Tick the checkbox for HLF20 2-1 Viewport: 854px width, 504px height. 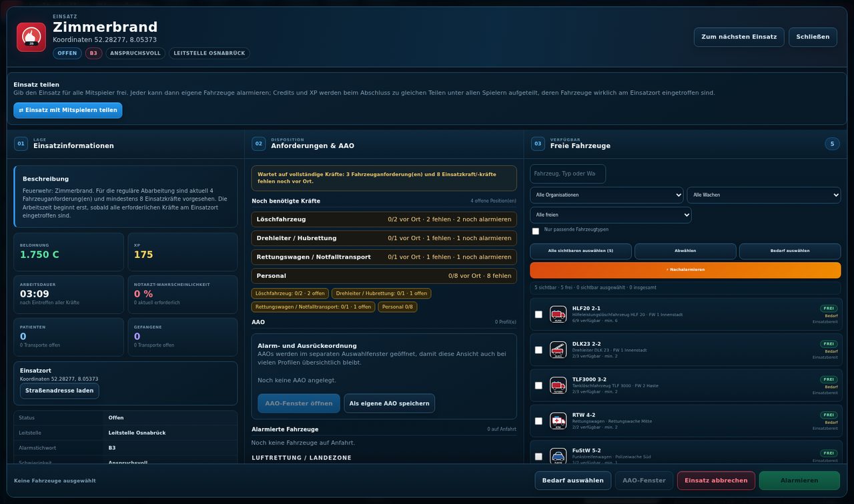538,315
